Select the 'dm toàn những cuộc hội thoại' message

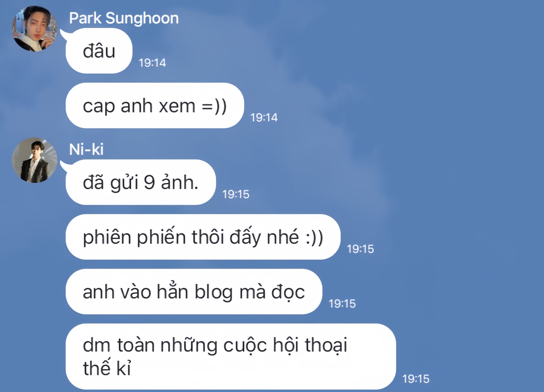click(231, 356)
